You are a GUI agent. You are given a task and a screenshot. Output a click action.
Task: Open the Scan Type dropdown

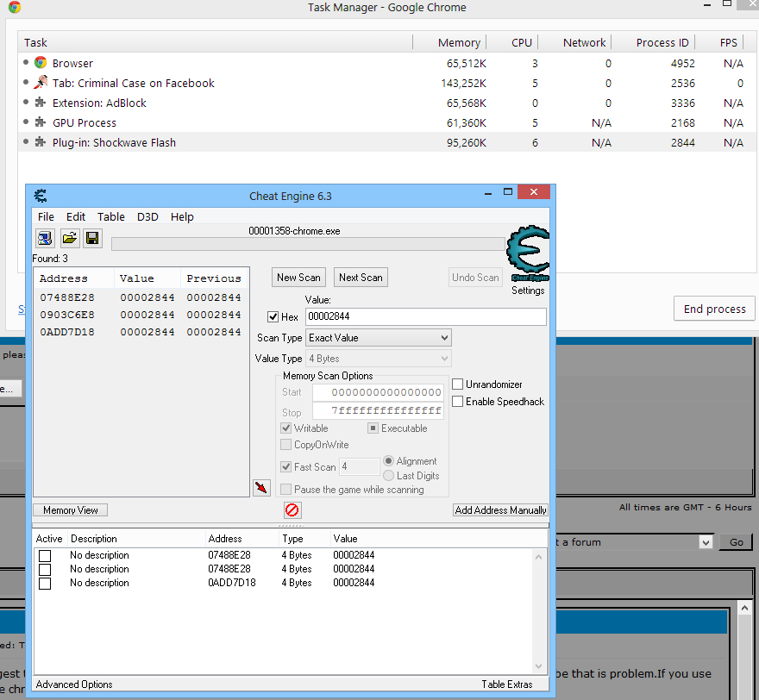379,338
